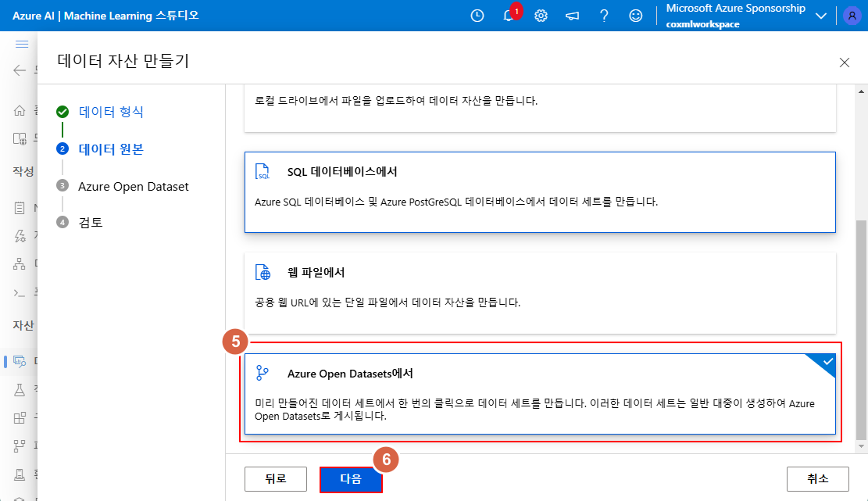Close the data asset creation panel
The width and height of the screenshot is (868, 501).
click(x=845, y=63)
